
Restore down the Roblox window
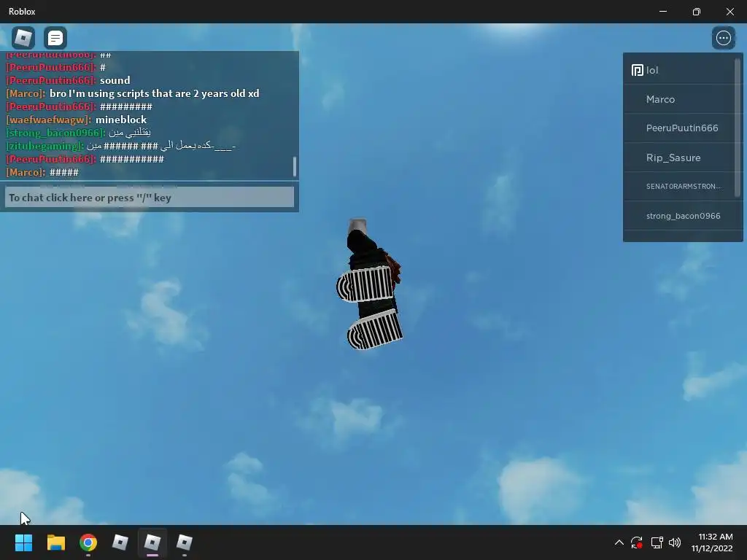(x=697, y=12)
